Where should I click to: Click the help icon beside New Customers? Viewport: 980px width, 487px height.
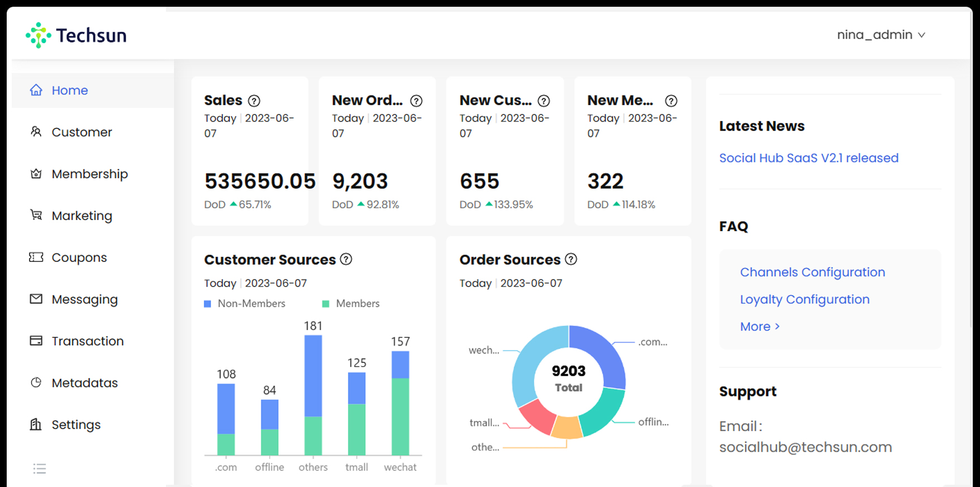tap(543, 101)
